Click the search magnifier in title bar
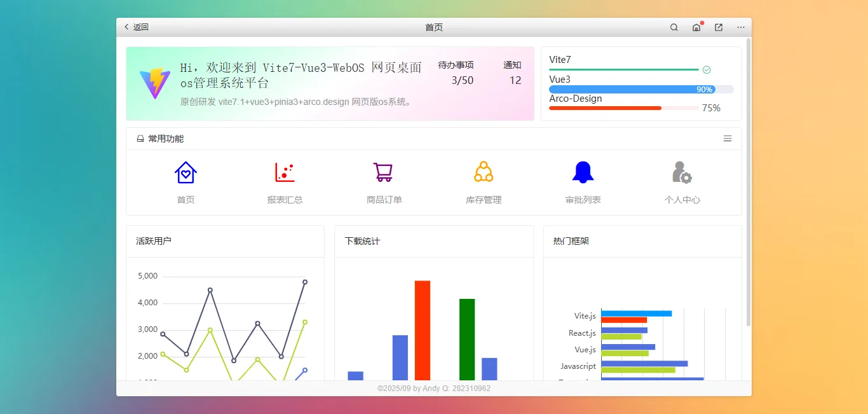 674,27
